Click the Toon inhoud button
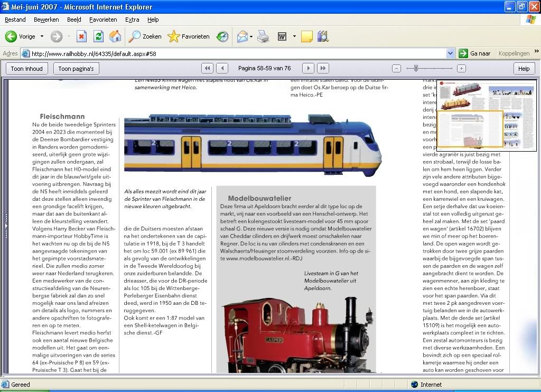 click(x=26, y=68)
